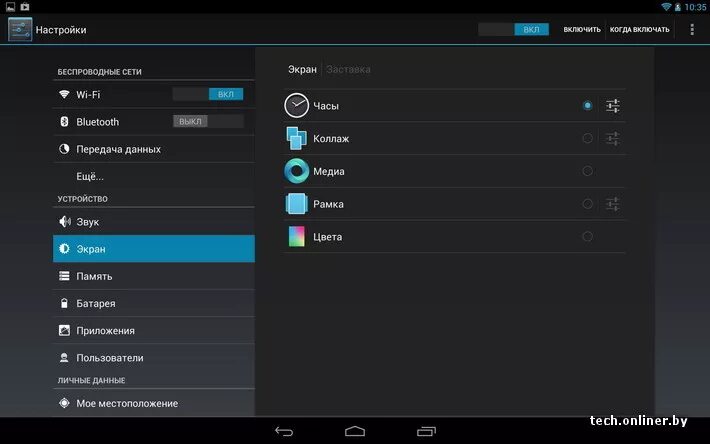Viewport: 710px width, 444px height.
Task: Open Мое местоположение settings
Action: click(x=154, y=403)
